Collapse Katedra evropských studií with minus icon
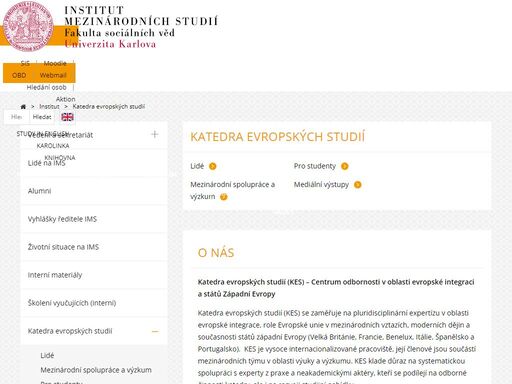 click(155, 331)
